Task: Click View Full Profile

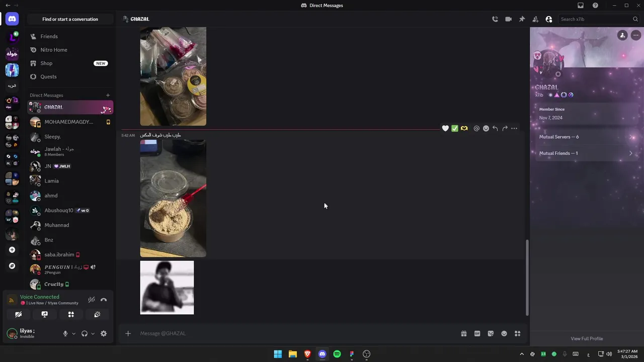Action: click(587, 338)
